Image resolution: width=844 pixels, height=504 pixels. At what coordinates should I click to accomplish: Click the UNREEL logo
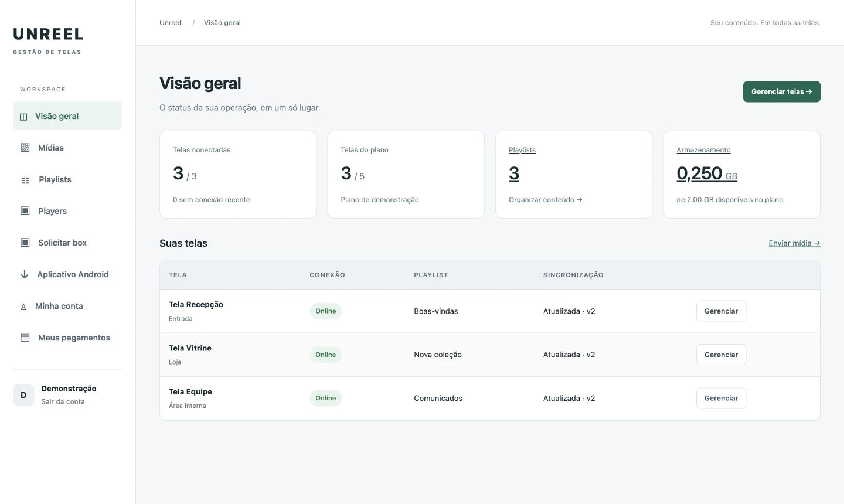48,34
